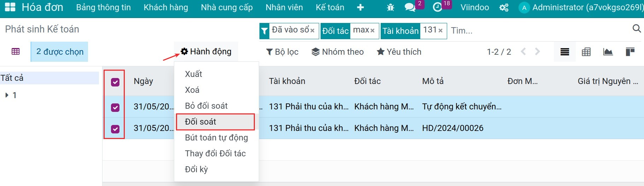Choose 'Bút toán tự động' menu entry
Image resolution: width=644 pixels, height=186 pixels.
click(x=216, y=137)
